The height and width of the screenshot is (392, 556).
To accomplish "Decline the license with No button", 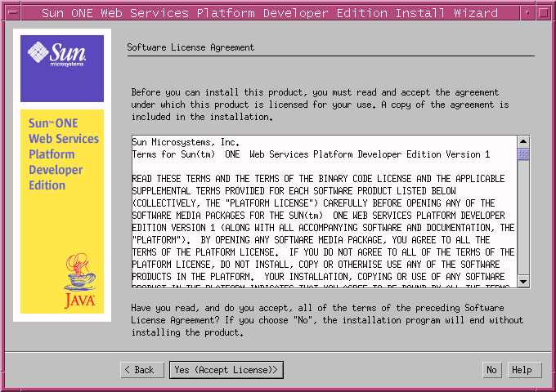I will point(492,370).
